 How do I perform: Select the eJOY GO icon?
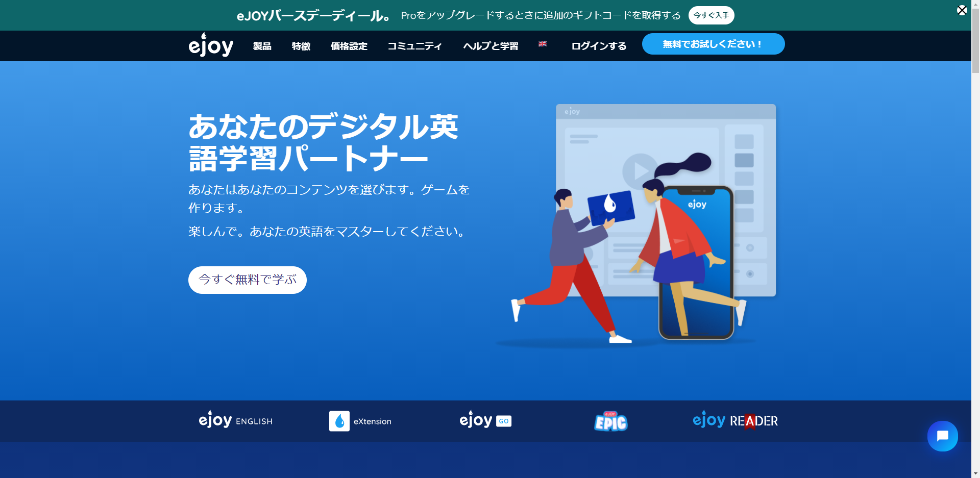(x=484, y=420)
